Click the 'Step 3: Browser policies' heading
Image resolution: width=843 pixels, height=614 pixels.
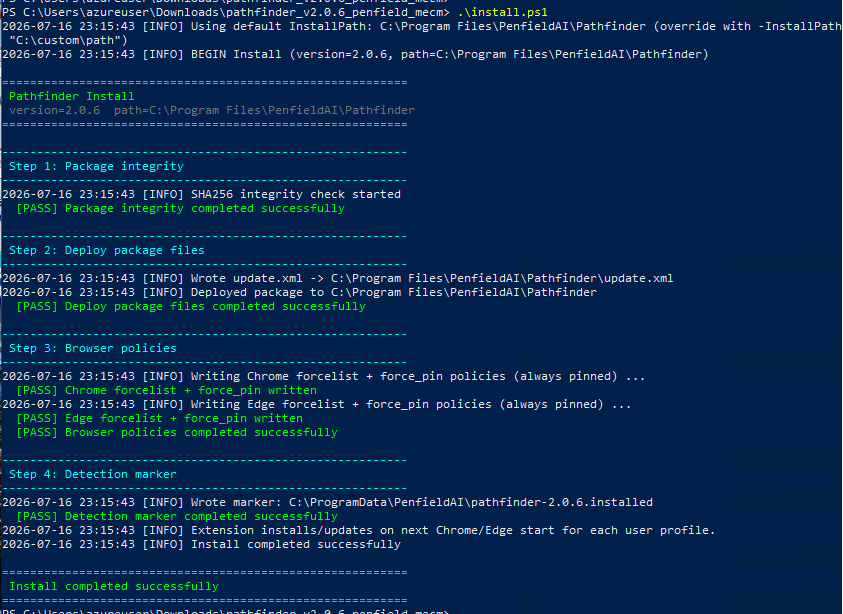click(92, 348)
